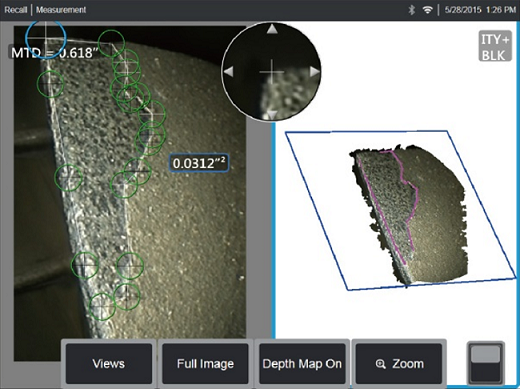Click the left arrow in zoom window

229,72
